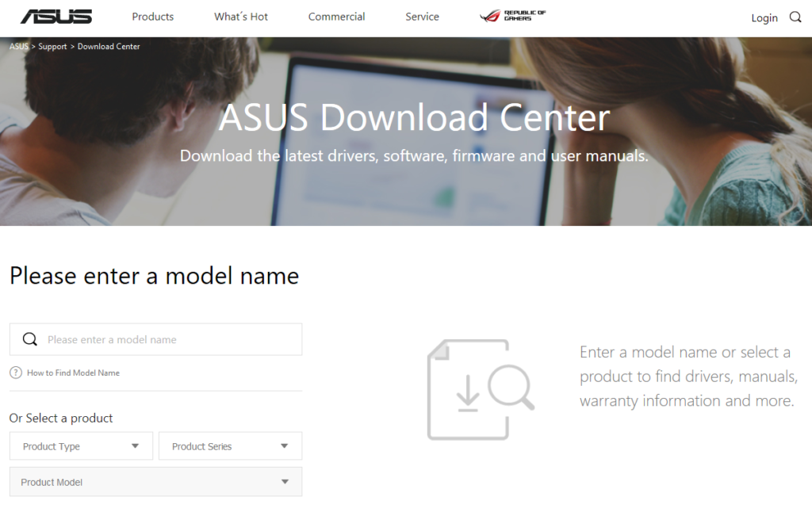Navigate to Support in the breadcrumb
The image size is (812, 516).
tap(52, 47)
